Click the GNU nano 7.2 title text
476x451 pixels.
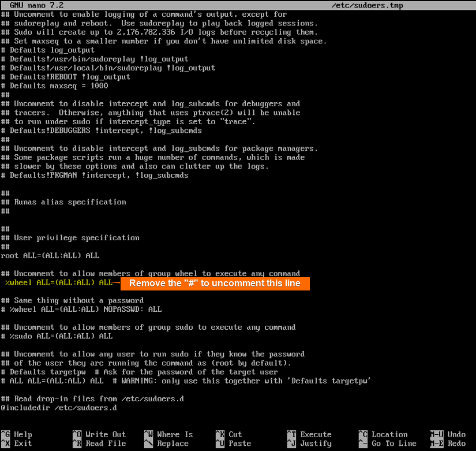(37, 5)
